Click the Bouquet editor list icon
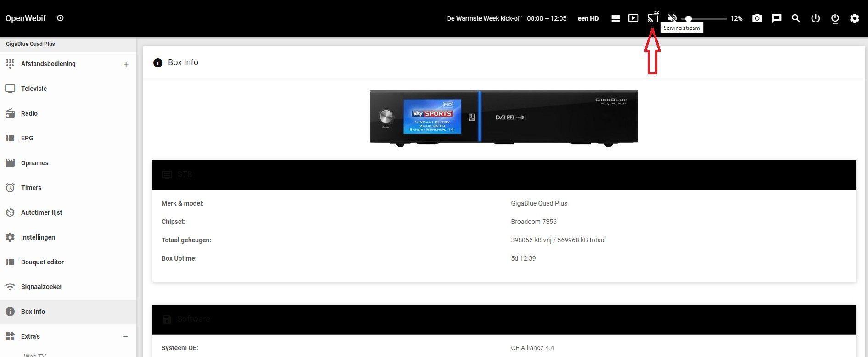Viewport: 868px width, 357px height. click(x=10, y=262)
